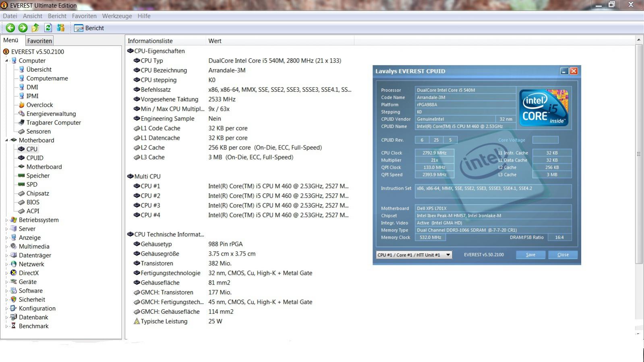This screenshot has width=644, height=362.
Task: Open the Speicher tree entry
Action: pos(38,176)
